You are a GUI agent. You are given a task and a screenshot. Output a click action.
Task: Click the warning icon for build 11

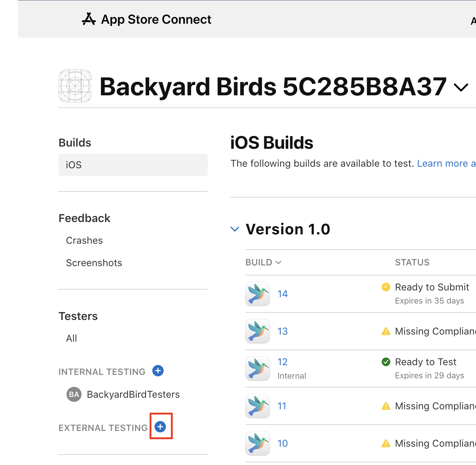pos(386,406)
